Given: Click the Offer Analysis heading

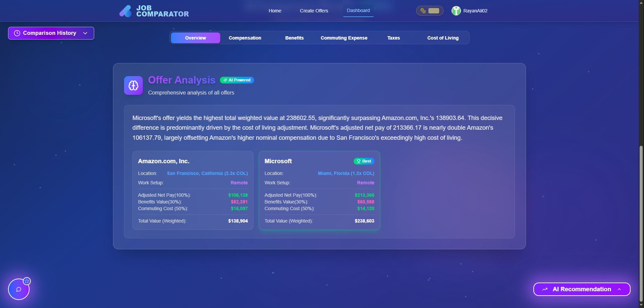Looking at the screenshot, I should point(182,80).
